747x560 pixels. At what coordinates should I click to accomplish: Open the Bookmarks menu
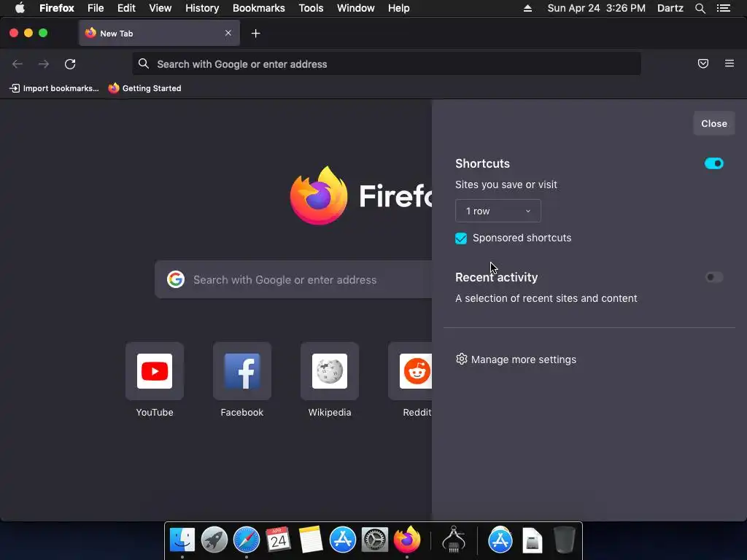[259, 8]
